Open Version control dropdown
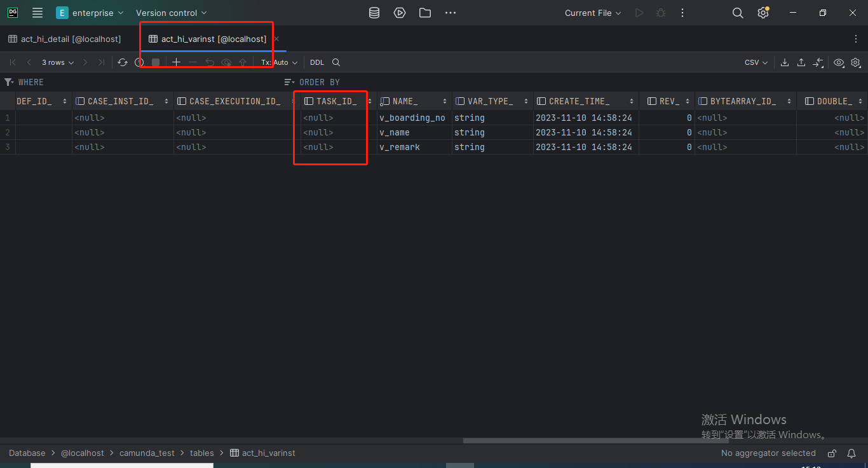Viewport: 868px width, 468px height. [x=172, y=13]
